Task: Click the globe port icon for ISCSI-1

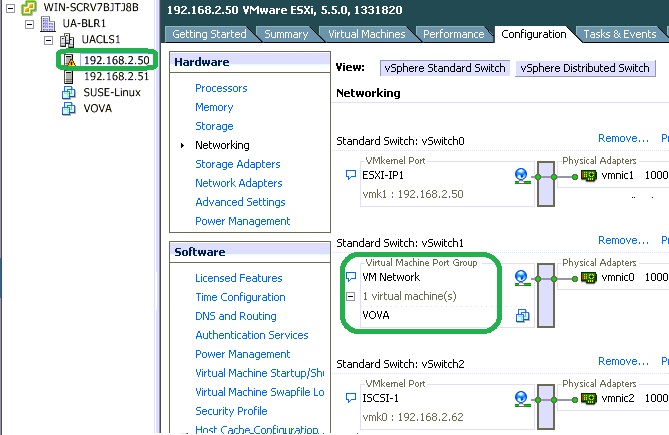Action: [521, 399]
